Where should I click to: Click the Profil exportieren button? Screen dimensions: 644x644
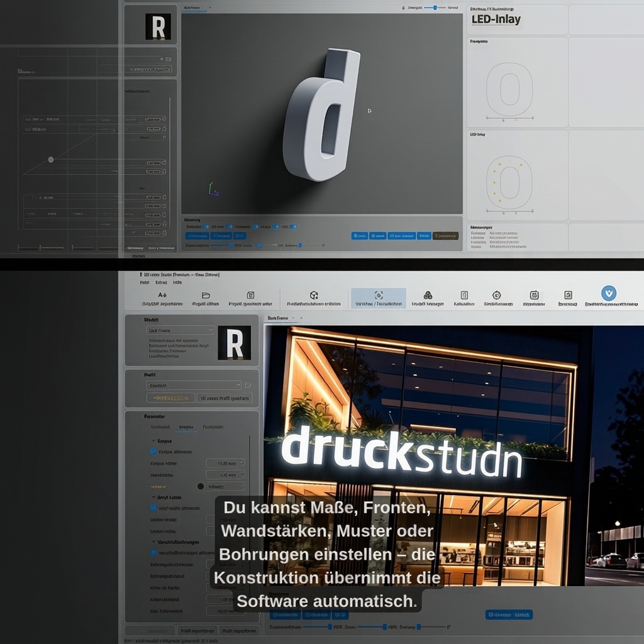click(197, 630)
